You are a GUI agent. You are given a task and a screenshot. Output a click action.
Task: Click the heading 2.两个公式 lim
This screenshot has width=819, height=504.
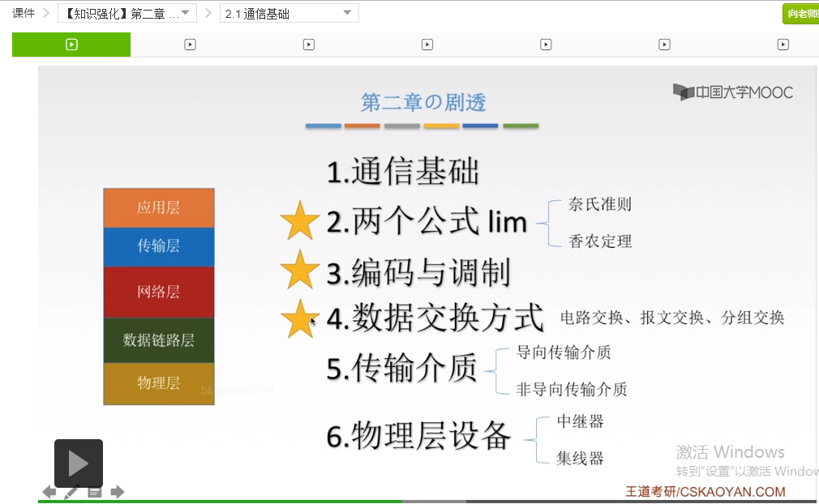427,221
